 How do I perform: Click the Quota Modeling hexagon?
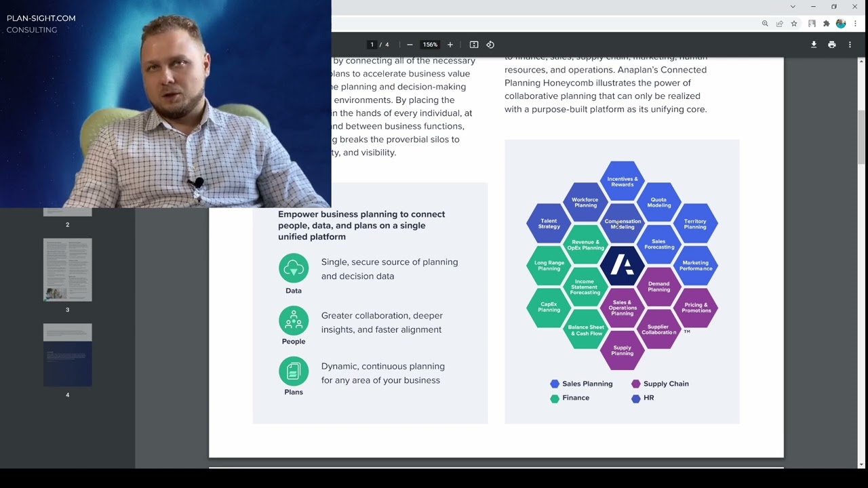tap(658, 203)
